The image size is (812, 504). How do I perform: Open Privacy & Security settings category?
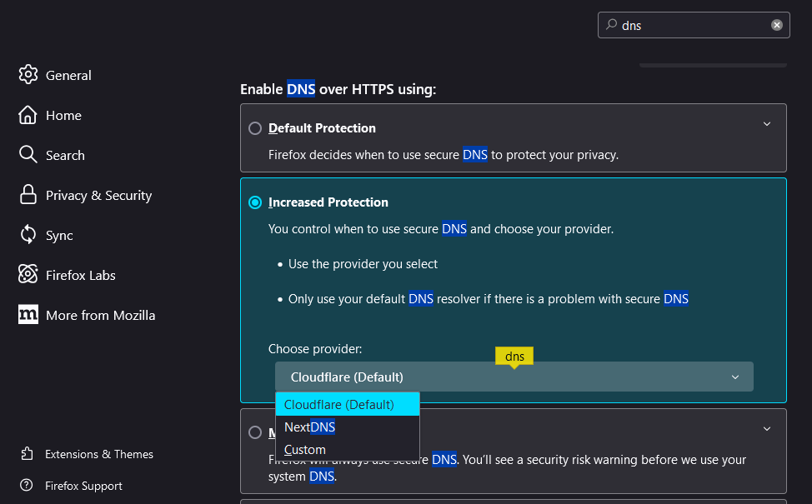click(99, 196)
